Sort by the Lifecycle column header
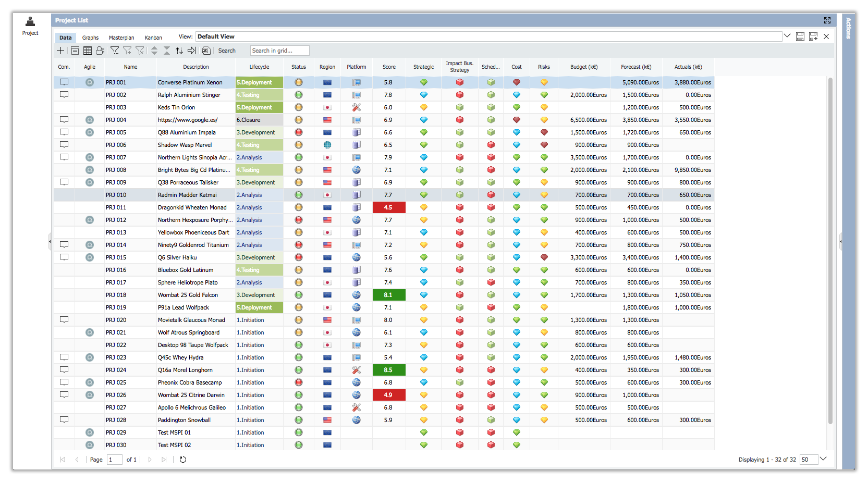Screen dimensions: 868x483 (260, 67)
